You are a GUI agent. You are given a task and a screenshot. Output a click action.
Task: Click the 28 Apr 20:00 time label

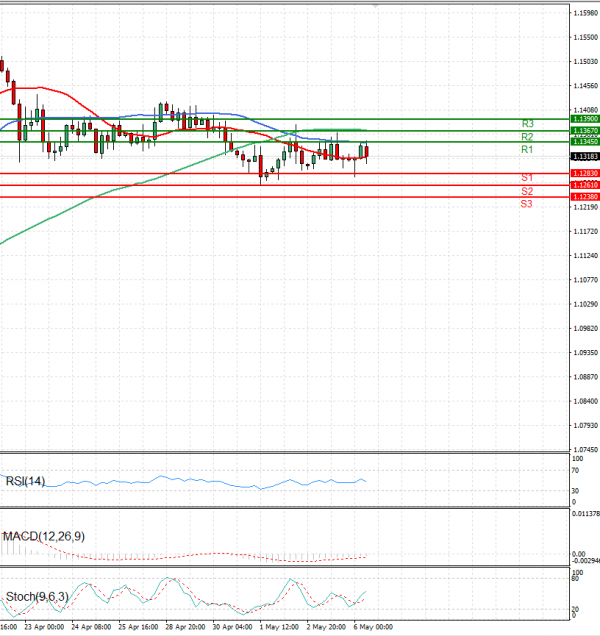185,627
